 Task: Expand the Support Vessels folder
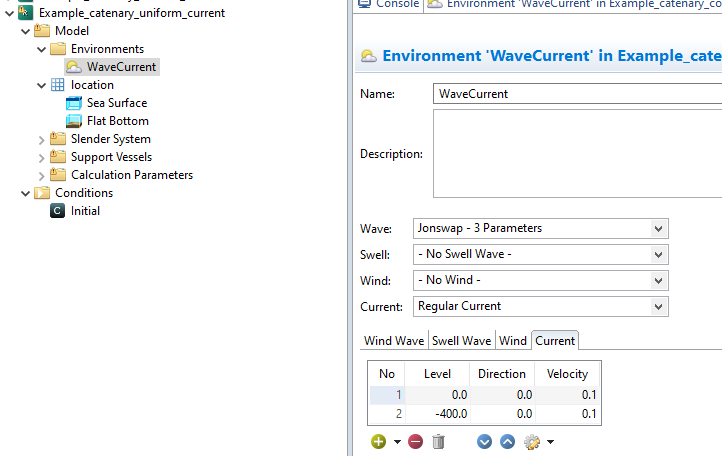[42, 157]
